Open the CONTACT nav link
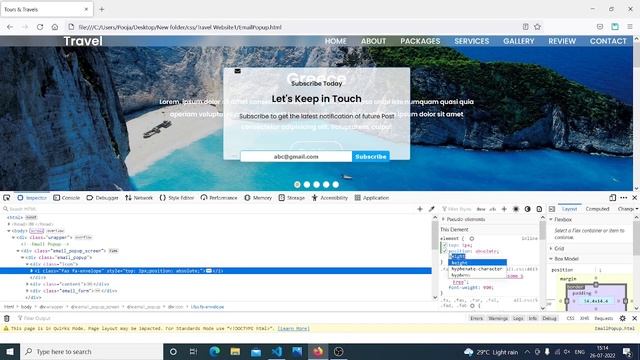 [x=608, y=41]
